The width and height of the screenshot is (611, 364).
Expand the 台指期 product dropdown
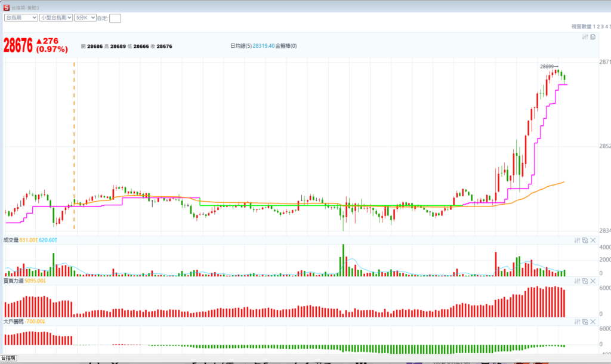[x=21, y=18]
